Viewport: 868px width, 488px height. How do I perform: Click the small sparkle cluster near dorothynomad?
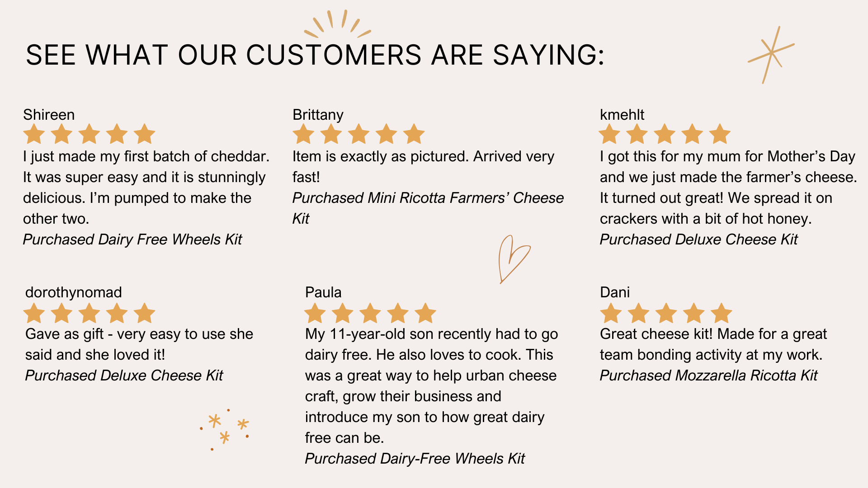[225, 429]
